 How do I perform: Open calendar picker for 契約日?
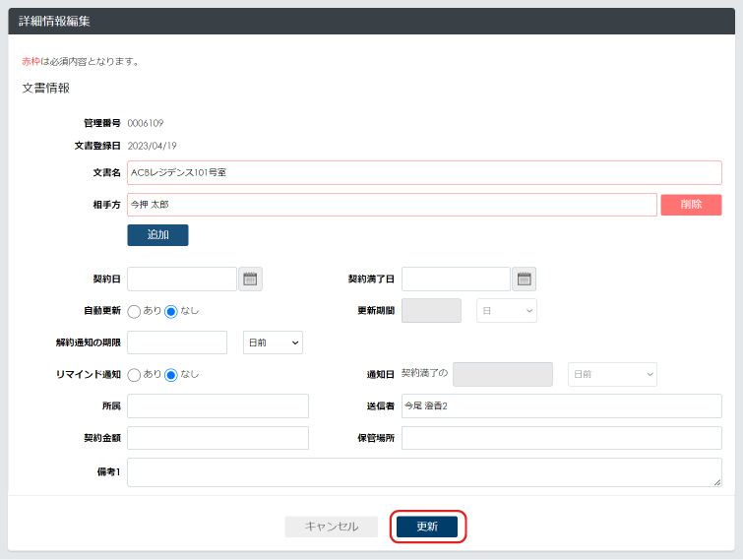pos(250,280)
